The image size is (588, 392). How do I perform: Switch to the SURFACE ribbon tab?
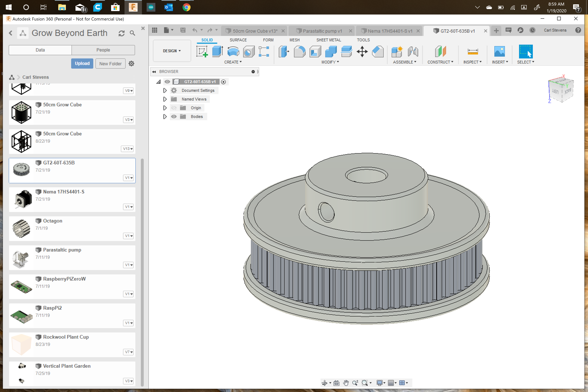238,40
